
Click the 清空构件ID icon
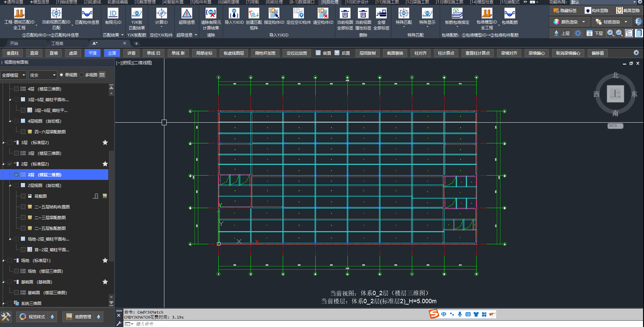coord(323,14)
